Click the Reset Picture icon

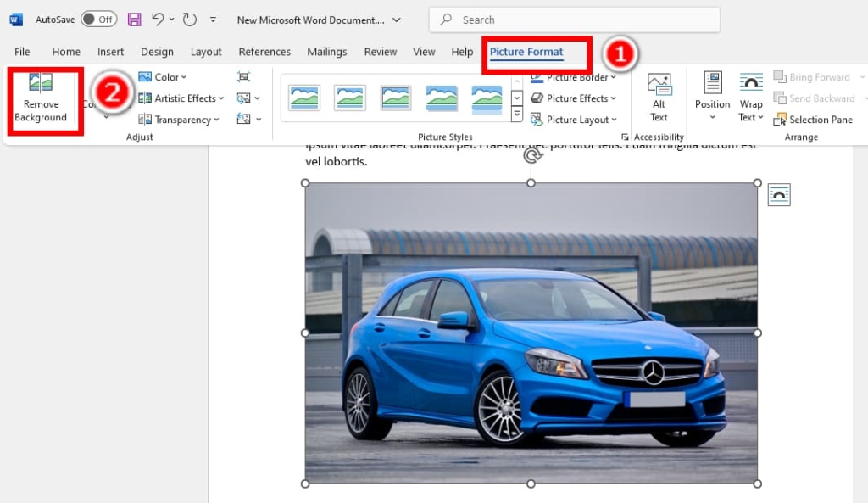243,119
